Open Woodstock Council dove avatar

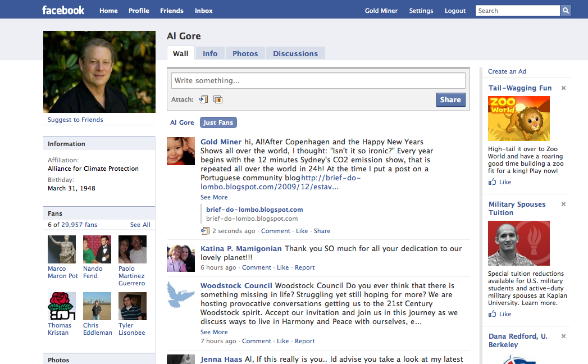(181, 295)
